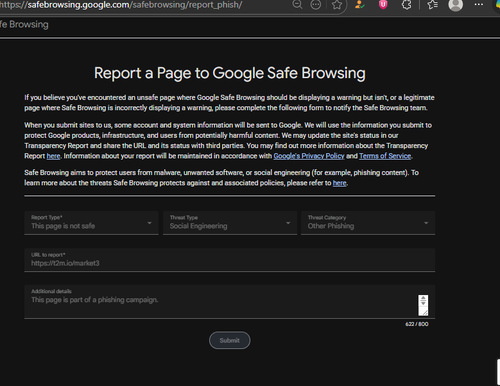This screenshot has width=500, height=386.
Task: Click the Safe Browsing header title
Action: point(24,24)
